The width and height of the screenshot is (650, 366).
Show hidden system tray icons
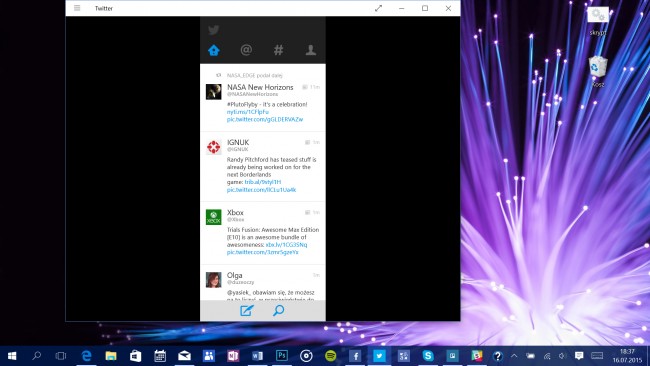coord(514,356)
